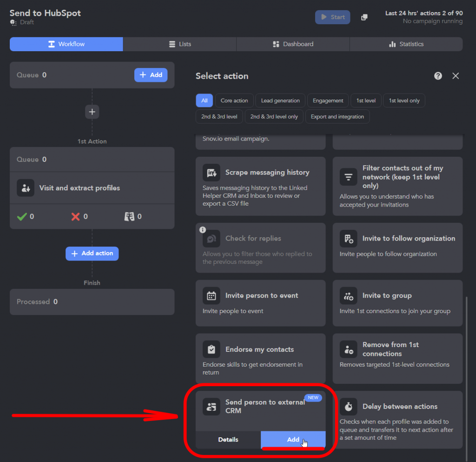Click Delay between actions stopwatch icon
This screenshot has height=462, width=476.
348,407
